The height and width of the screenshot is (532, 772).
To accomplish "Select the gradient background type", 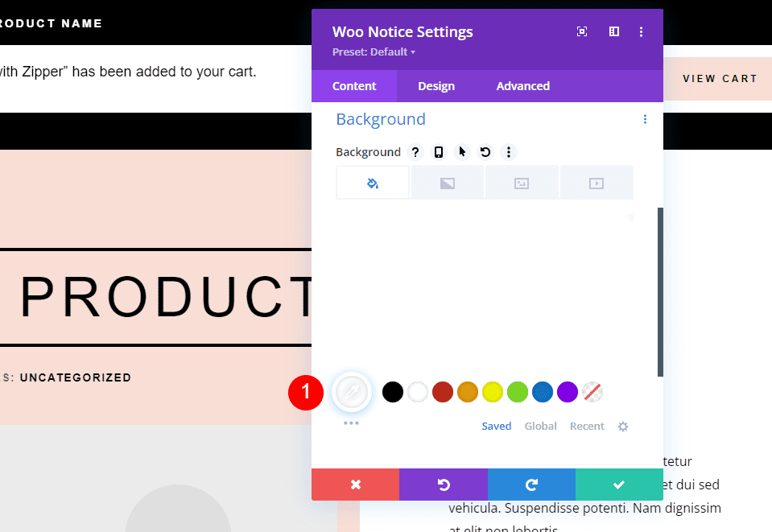I will 447,182.
